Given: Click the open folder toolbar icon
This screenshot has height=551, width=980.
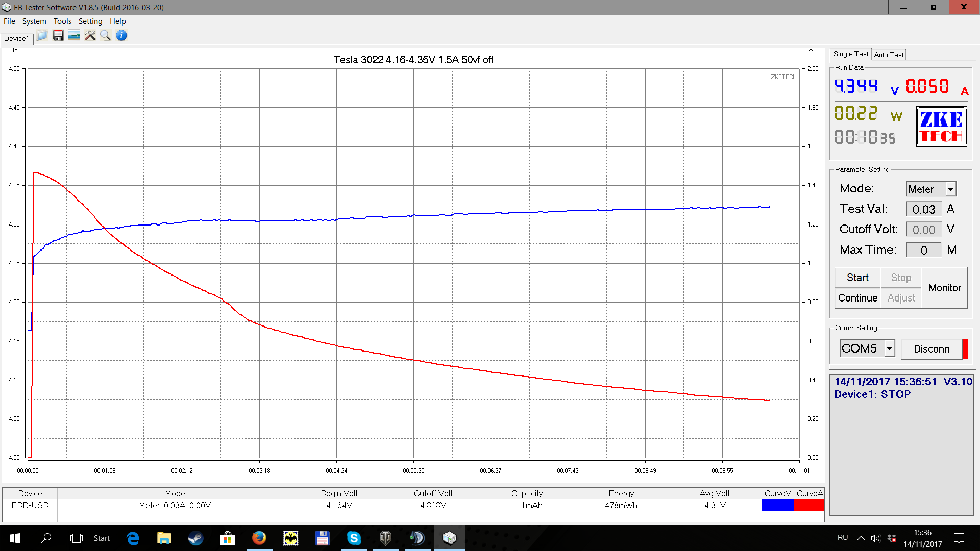Looking at the screenshot, I should pyautogui.click(x=42, y=35).
